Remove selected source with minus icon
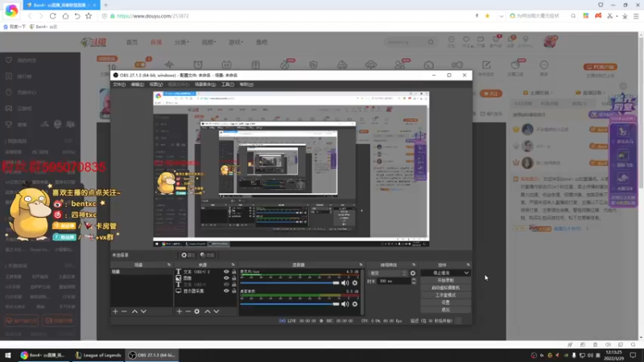 tap(188, 311)
